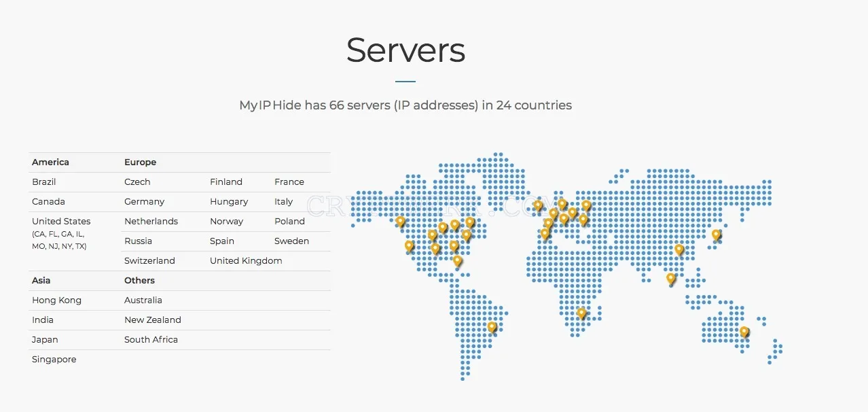Select Hungary in the Europe list
Screen dimensions: 868x412
[229, 202]
